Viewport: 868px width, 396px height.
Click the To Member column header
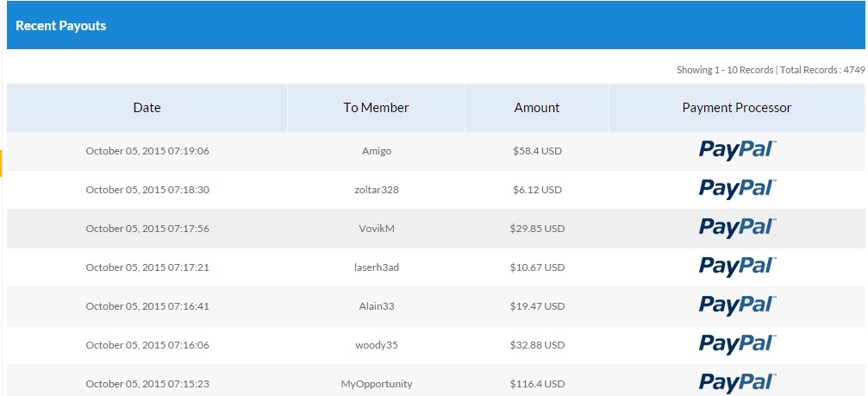pos(376,108)
